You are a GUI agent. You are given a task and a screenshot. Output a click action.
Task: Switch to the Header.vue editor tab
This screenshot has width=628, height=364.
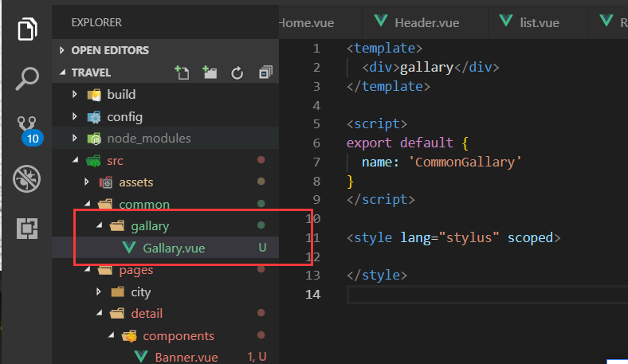pyautogui.click(x=425, y=22)
